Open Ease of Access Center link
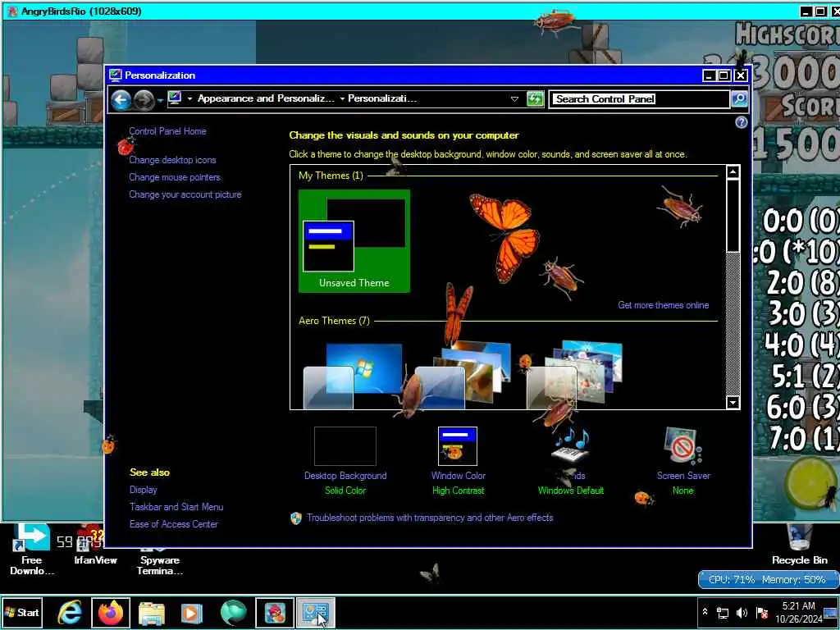The width and height of the screenshot is (840, 630). tap(174, 524)
